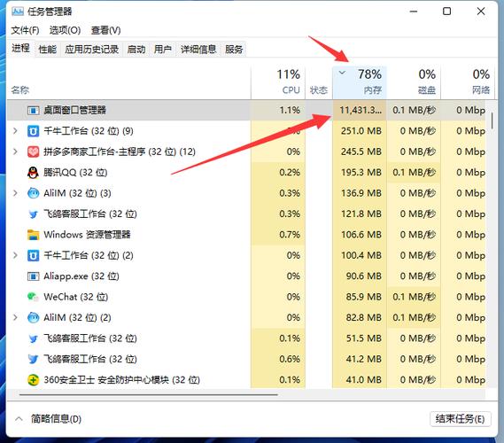Minimize the Task Manager window
Viewport: 504px width, 443px height.
[414, 12]
